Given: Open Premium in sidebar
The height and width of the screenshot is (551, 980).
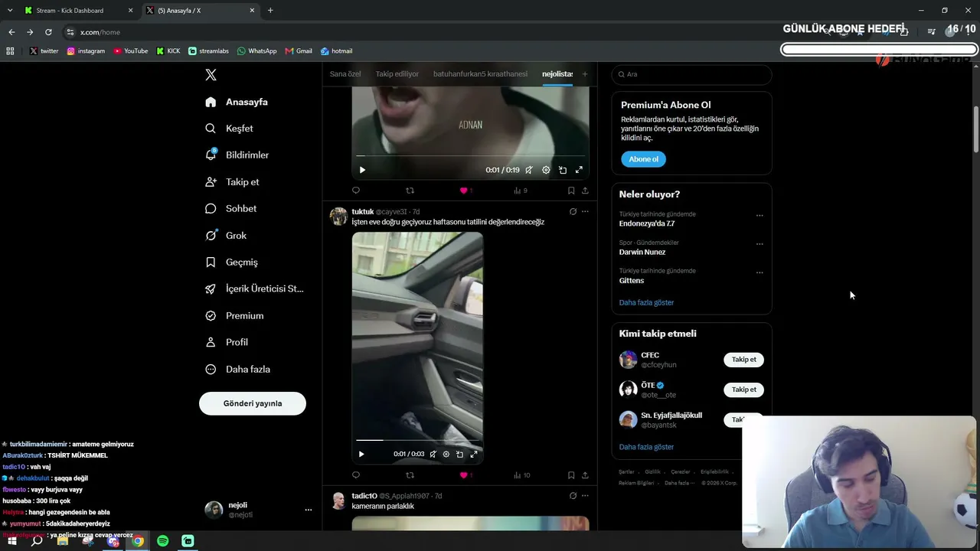Looking at the screenshot, I should point(234,316).
